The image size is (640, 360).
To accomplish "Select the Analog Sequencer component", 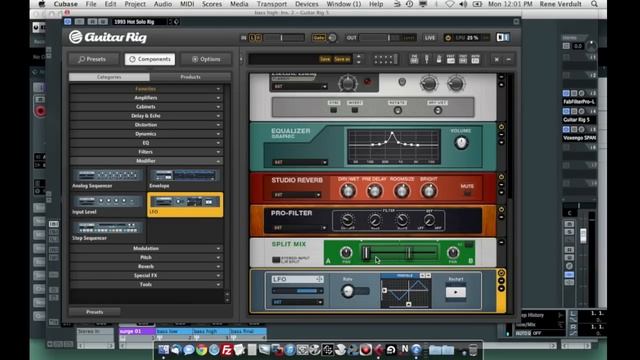I will point(108,179).
